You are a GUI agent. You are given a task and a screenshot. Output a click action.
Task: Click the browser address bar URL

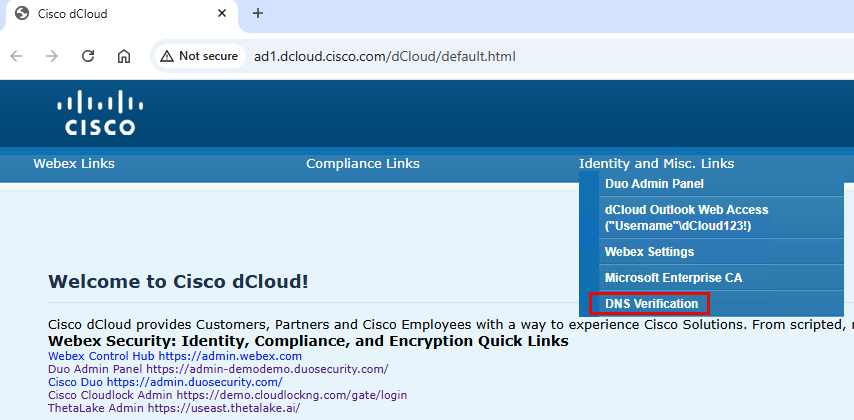(385, 56)
